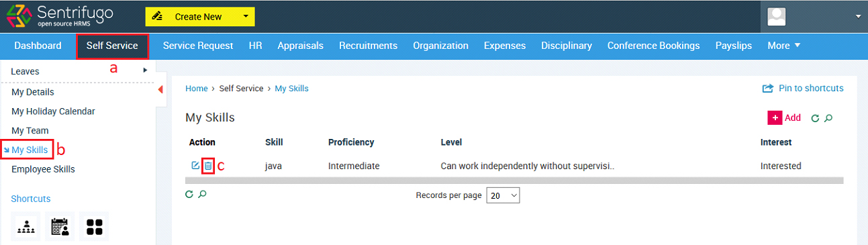Expand the More menu
This screenshot has height=245, width=868.
(784, 46)
